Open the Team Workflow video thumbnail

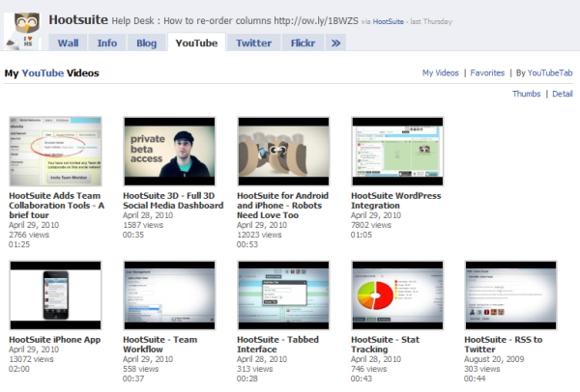tap(169, 295)
